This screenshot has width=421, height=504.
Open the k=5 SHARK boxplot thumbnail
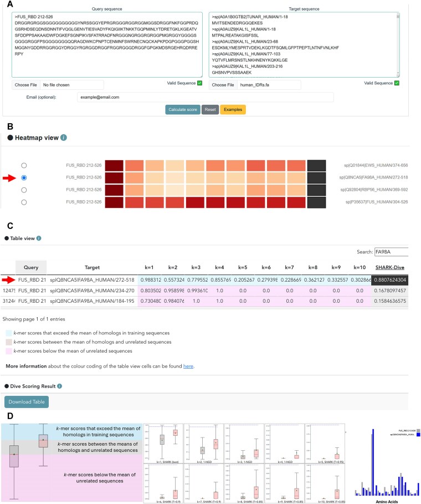click(325, 444)
